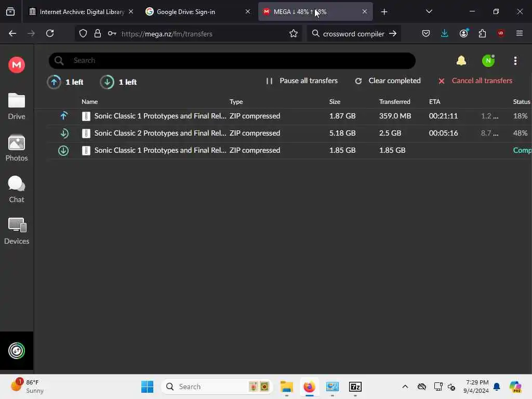This screenshot has height=399, width=532.
Task: Select the ZIP file icon in 1.87 GB row
Action: (x=86, y=116)
